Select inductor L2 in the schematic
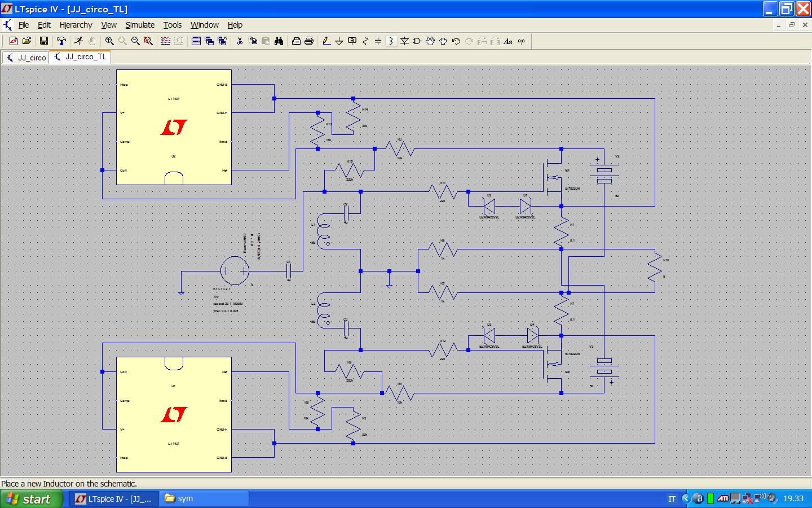 324,310
